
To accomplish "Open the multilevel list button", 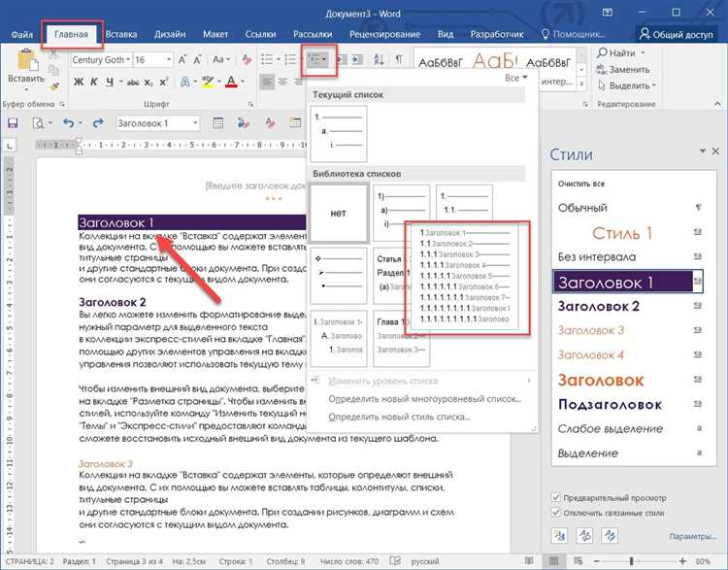I will 318,60.
